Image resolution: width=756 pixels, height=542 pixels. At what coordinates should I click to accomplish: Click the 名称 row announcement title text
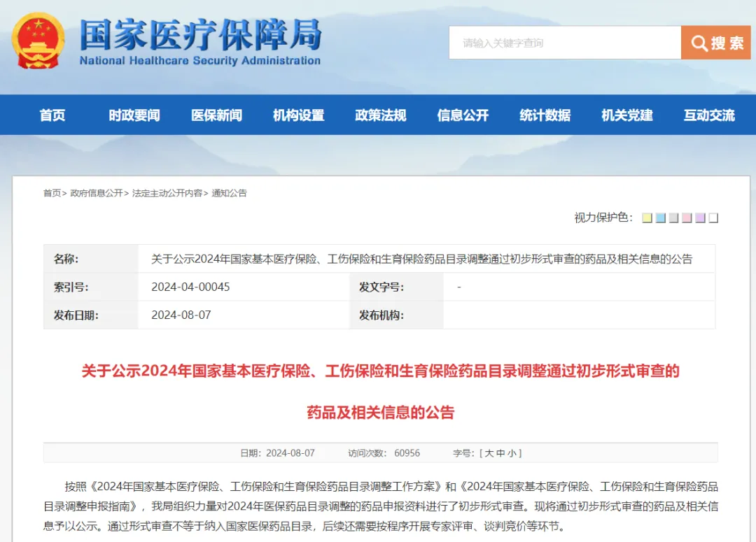pyautogui.click(x=422, y=259)
